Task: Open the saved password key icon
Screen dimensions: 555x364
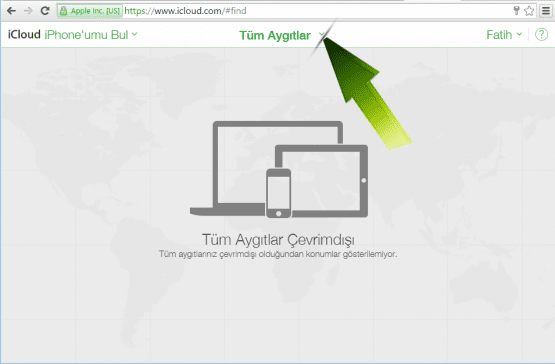Action: click(x=516, y=11)
